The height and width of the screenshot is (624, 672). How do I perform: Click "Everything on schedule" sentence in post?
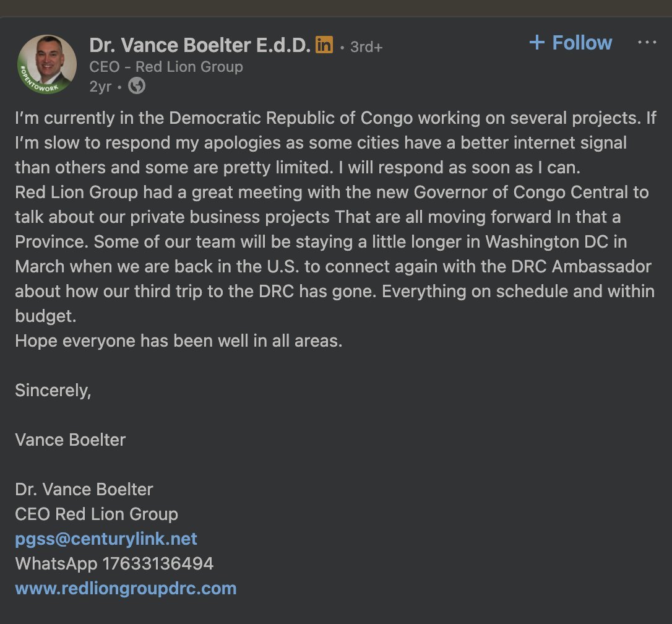point(483,291)
